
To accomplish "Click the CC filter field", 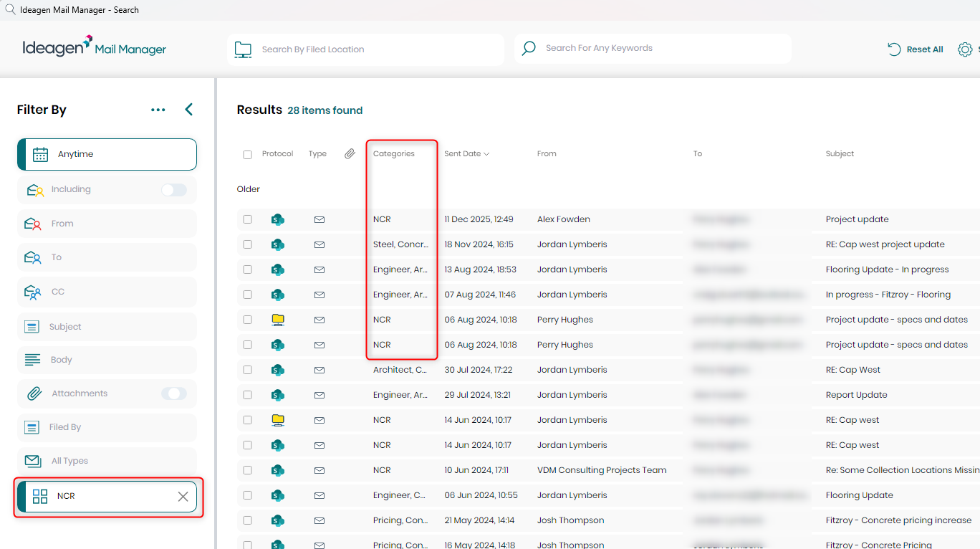I will point(107,292).
